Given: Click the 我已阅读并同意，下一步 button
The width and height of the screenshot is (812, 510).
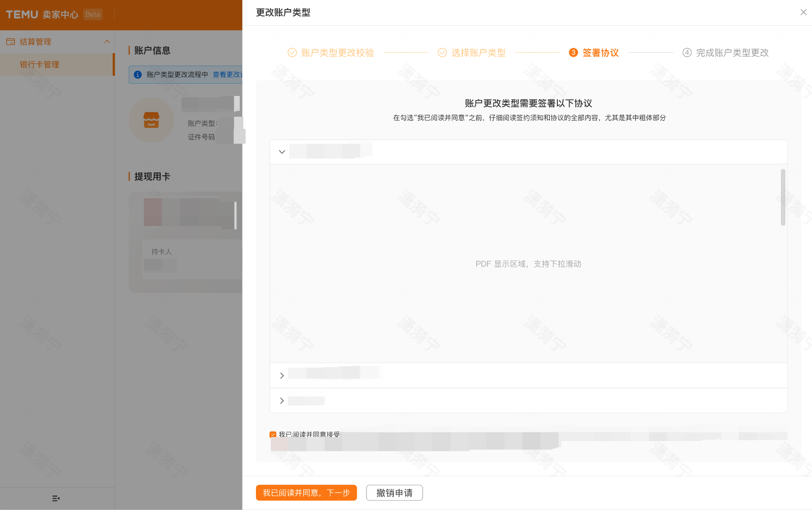Looking at the screenshot, I should (306, 492).
